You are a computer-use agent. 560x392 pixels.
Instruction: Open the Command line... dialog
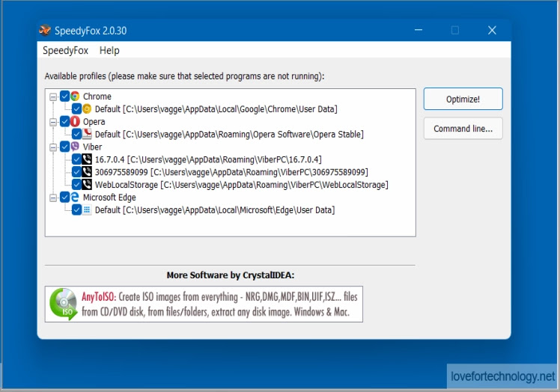click(x=463, y=129)
